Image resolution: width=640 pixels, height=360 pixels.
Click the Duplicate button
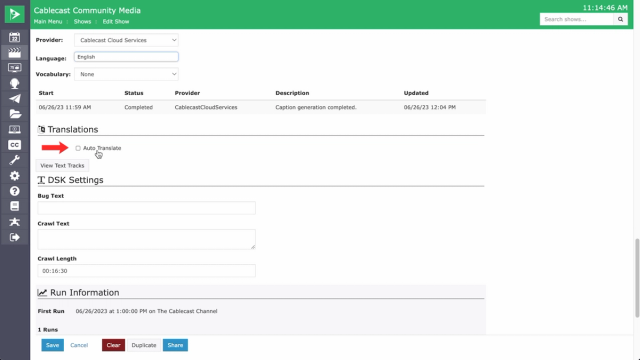(x=144, y=345)
